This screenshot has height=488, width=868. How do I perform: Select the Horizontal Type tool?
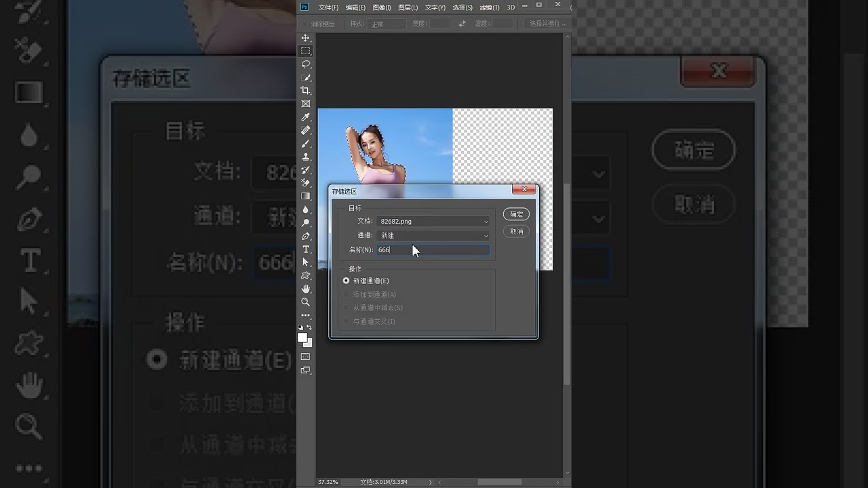(x=306, y=249)
